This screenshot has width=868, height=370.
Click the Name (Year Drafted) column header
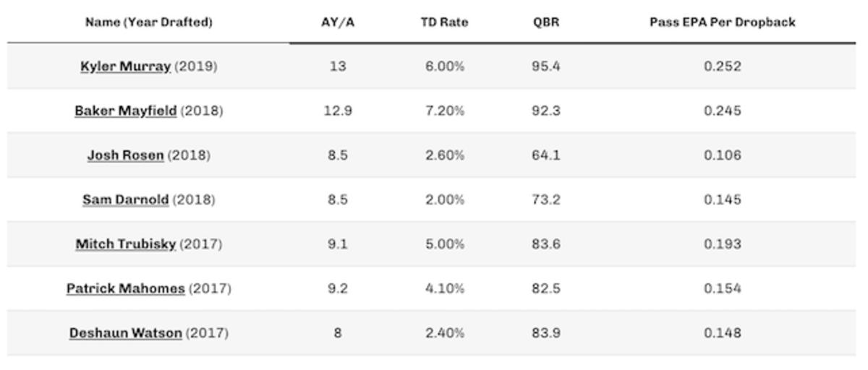[x=149, y=22]
